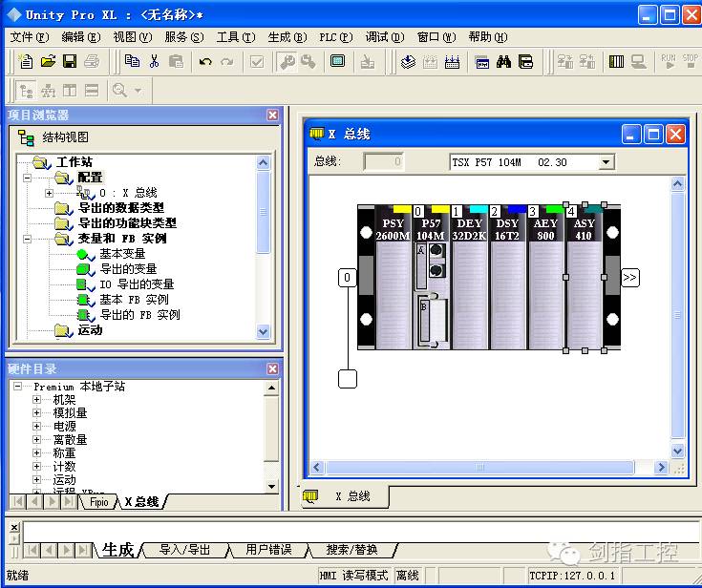Click the wrench-and-key analyze icon
The image size is (702, 588).
point(287,61)
